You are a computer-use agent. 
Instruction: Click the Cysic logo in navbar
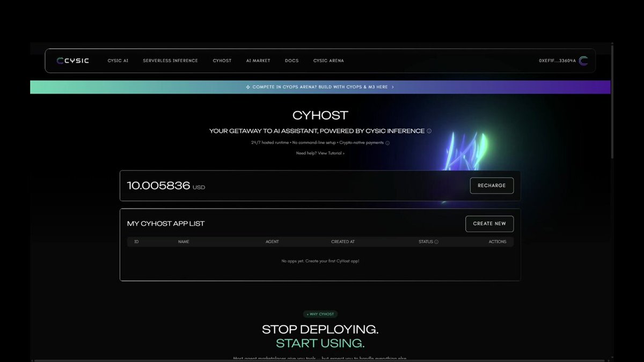pos(73,61)
